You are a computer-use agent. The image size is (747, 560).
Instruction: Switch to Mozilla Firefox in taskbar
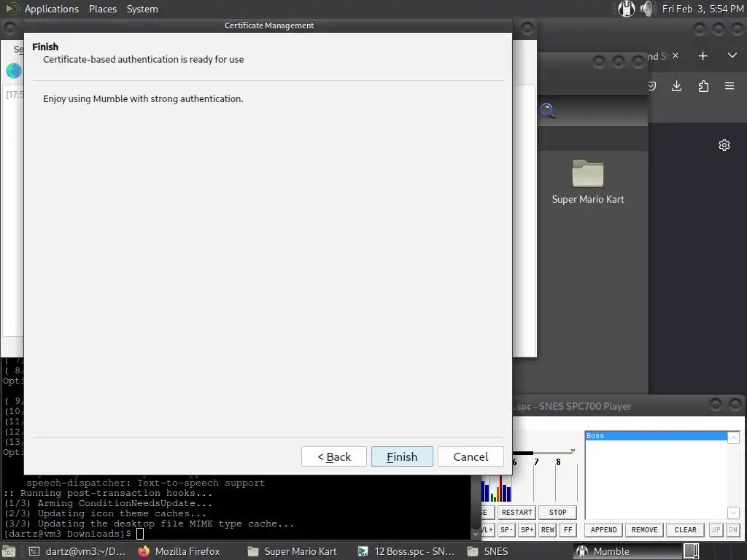pyautogui.click(x=179, y=551)
